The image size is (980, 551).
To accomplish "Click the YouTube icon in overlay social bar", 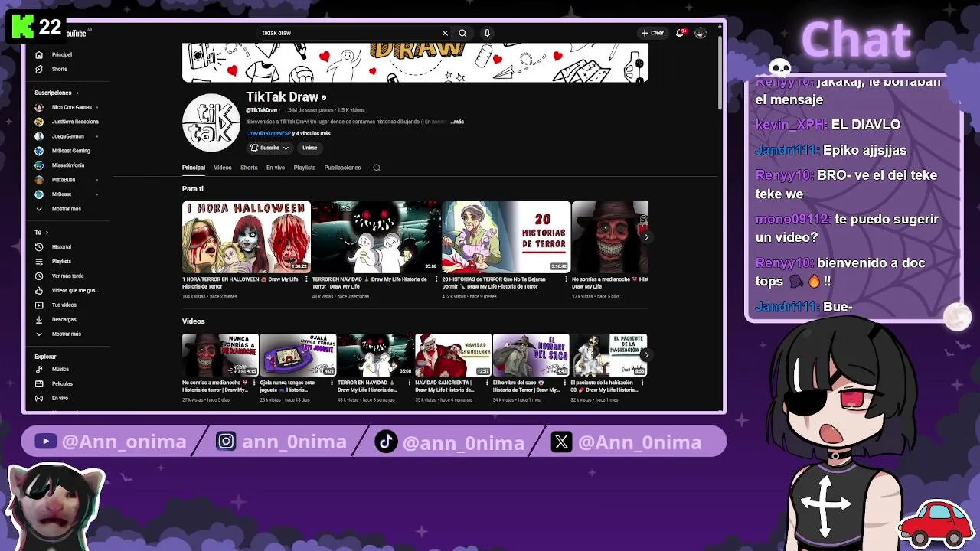I will pos(46,442).
